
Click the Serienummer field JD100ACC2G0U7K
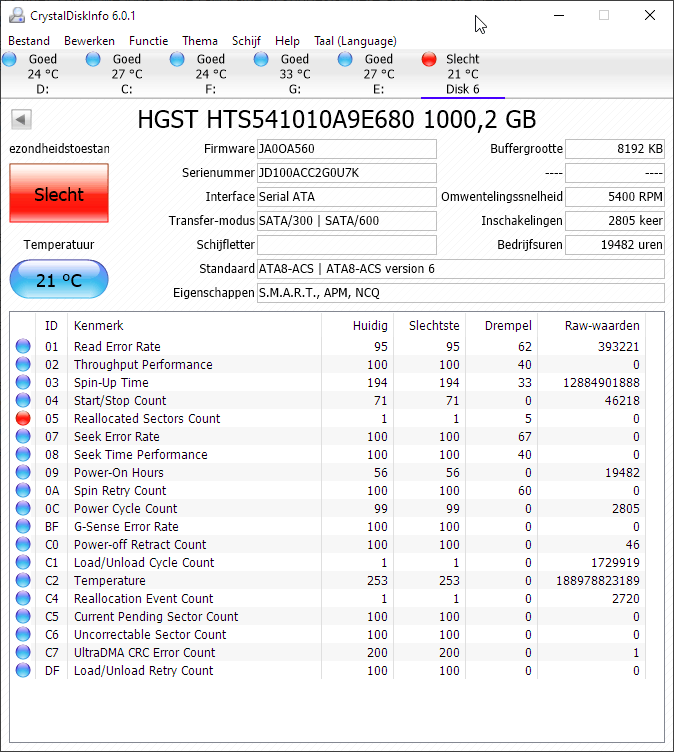coord(347,173)
